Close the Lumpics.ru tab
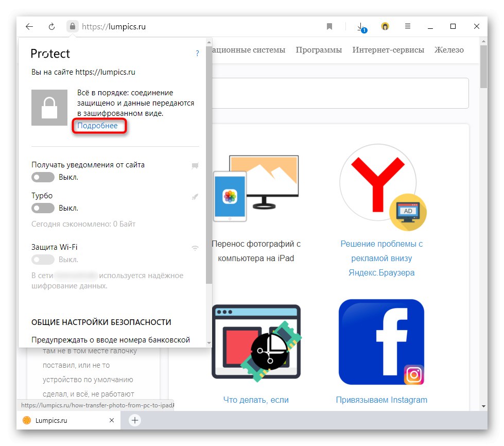This screenshot has height=446, width=504. pyautogui.click(x=112, y=420)
